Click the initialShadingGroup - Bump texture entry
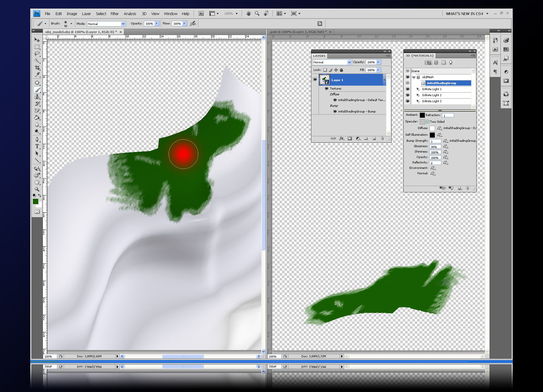This screenshot has height=392, width=543. [357, 112]
